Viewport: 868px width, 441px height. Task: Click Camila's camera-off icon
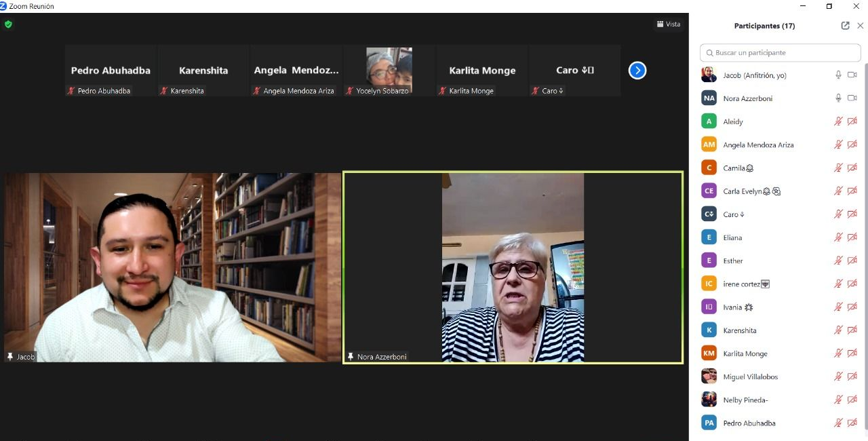pos(852,168)
